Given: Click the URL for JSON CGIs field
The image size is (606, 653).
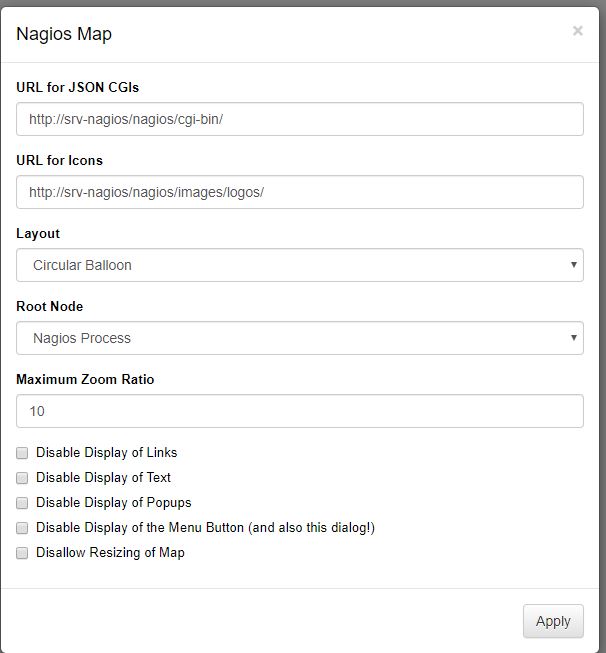Looking at the screenshot, I should point(300,119).
